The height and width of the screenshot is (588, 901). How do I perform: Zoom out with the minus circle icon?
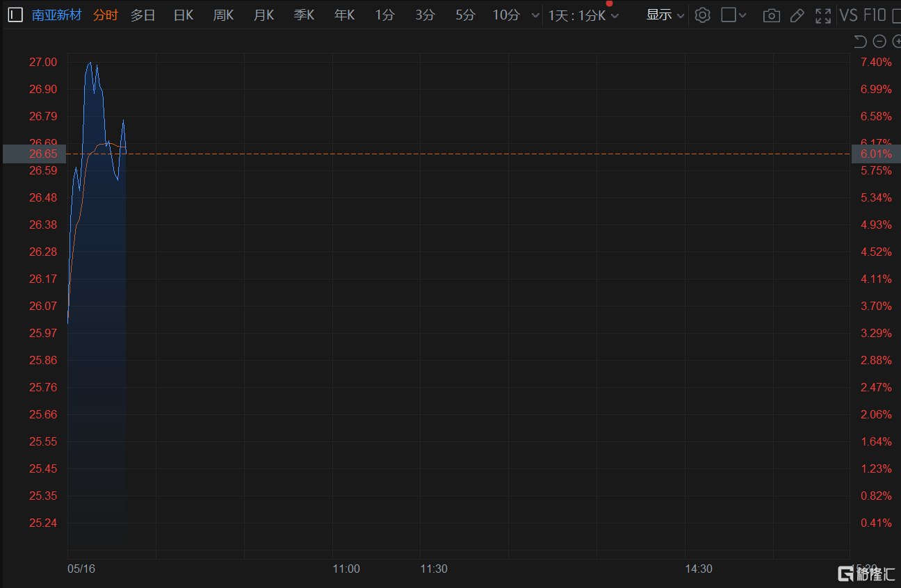coord(879,41)
